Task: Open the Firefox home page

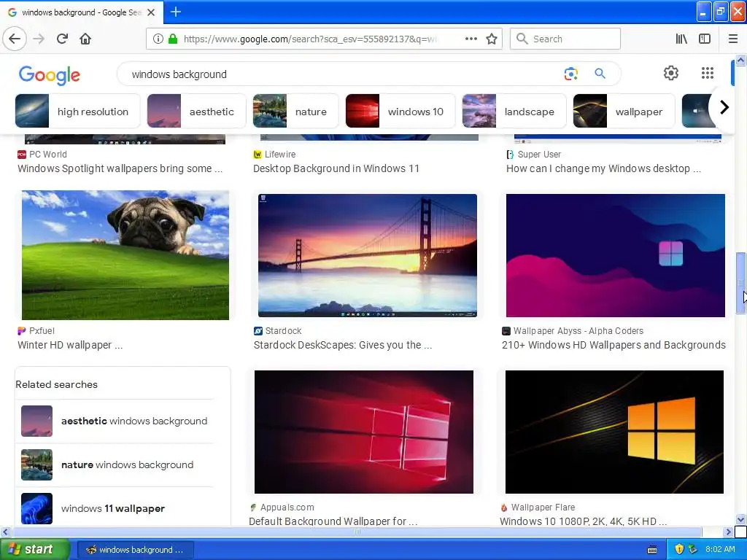Action: pyautogui.click(x=85, y=39)
